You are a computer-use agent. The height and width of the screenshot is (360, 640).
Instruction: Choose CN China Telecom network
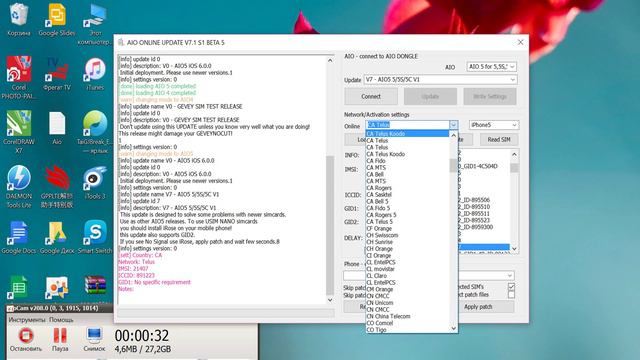(407, 316)
